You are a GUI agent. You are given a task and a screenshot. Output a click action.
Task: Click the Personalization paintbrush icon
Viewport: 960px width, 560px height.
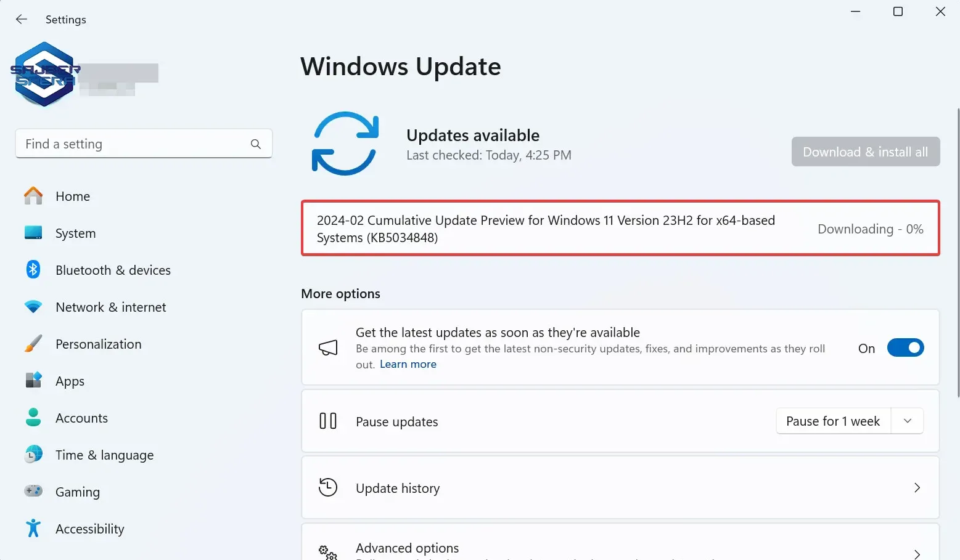[x=33, y=344]
